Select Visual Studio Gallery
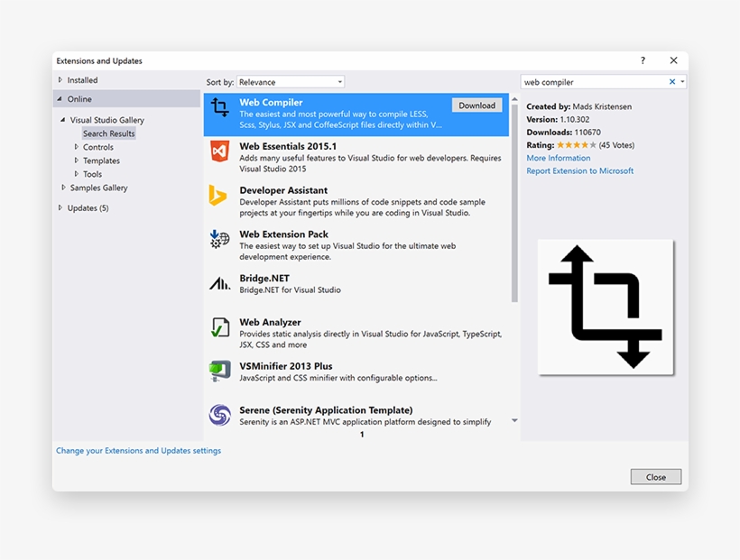Screen dimensions: 740x560 (107, 120)
